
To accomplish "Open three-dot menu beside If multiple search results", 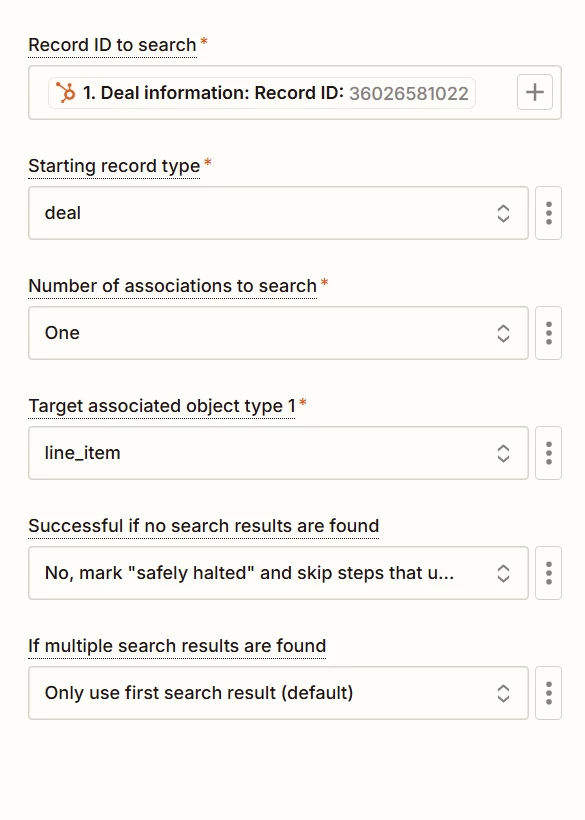I will point(548,693).
